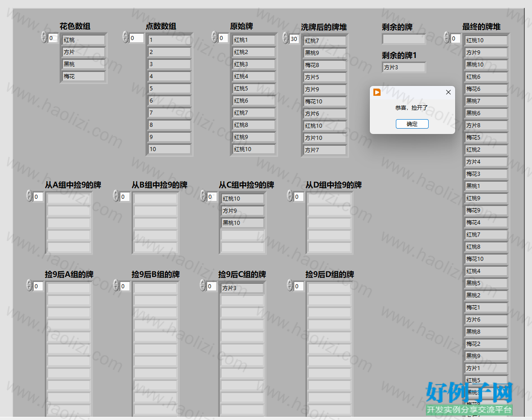This screenshot has height=420, width=532.
Task: Click 方片10 in 洗牌后的牌堆
Action: (x=325, y=138)
